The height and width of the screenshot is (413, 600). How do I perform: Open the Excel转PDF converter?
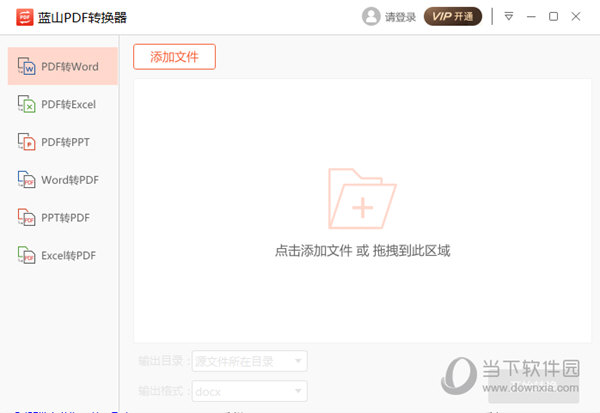click(60, 256)
